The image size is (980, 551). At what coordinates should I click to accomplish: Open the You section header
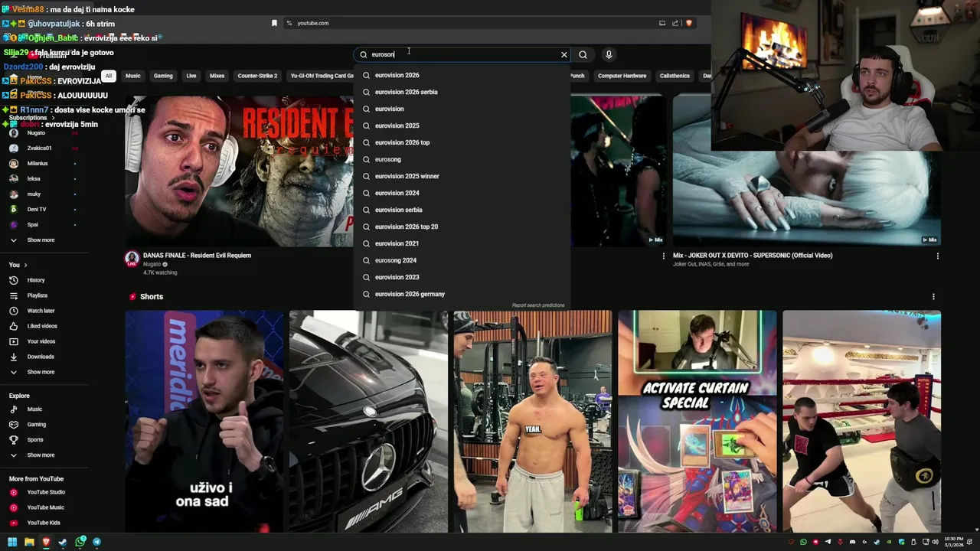point(18,265)
